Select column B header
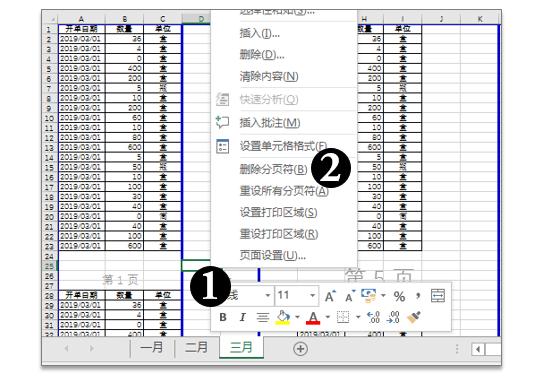541x376 pixels. tap(125, 19)
